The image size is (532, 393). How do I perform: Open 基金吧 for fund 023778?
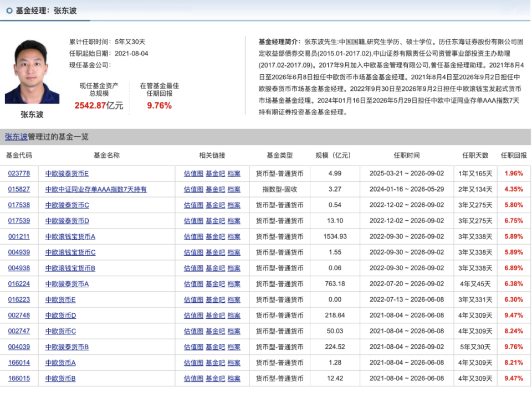[215, 174]
